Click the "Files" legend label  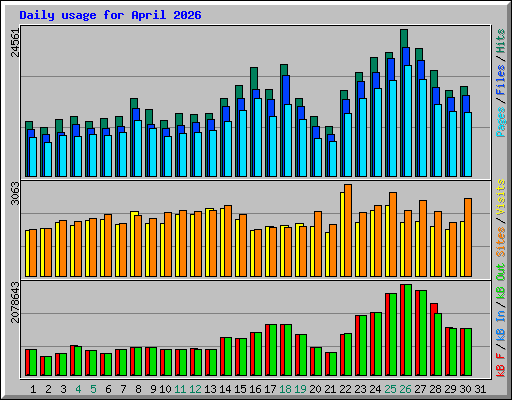(501, 80)
